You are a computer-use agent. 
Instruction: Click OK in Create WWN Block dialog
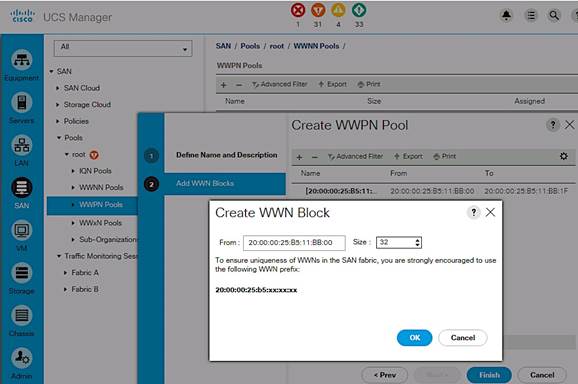(414, 338)
